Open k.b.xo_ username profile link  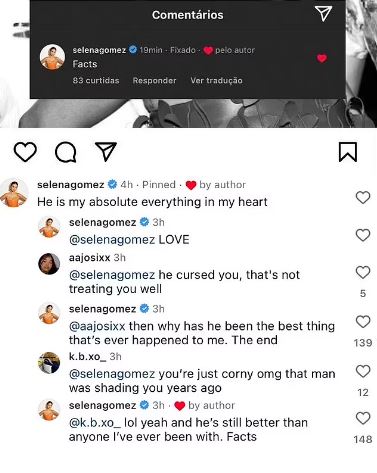(x=87, y=357)
